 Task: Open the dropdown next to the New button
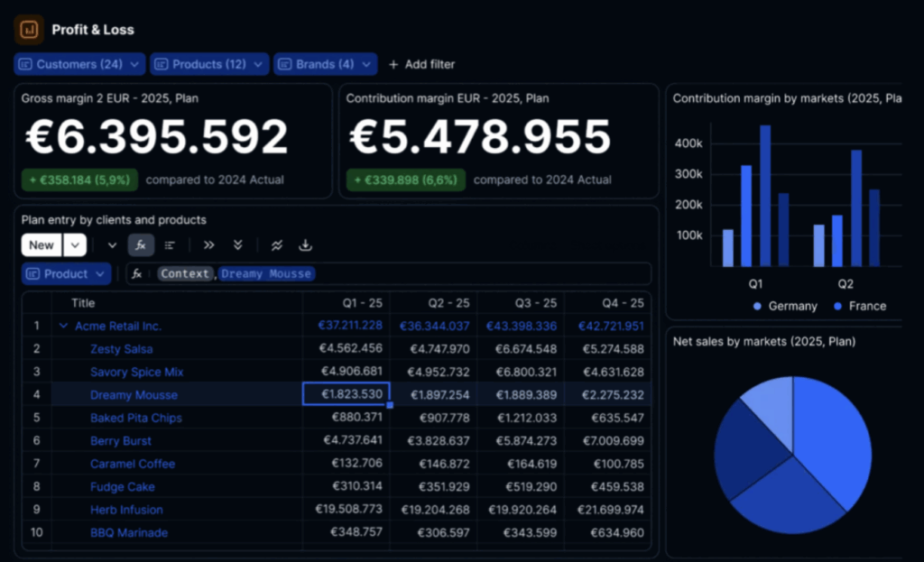click(75, 244)
